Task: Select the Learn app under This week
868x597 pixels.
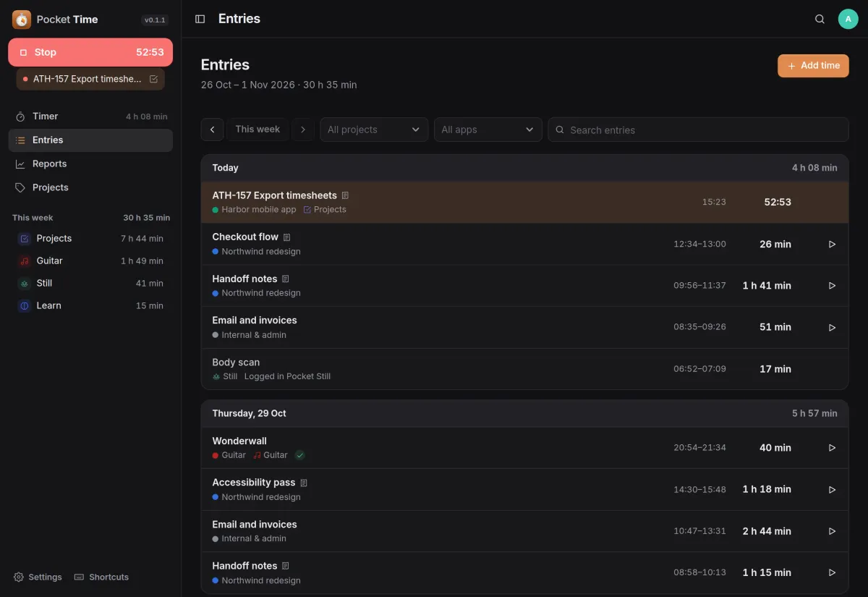Action: (x=90, y=306)
